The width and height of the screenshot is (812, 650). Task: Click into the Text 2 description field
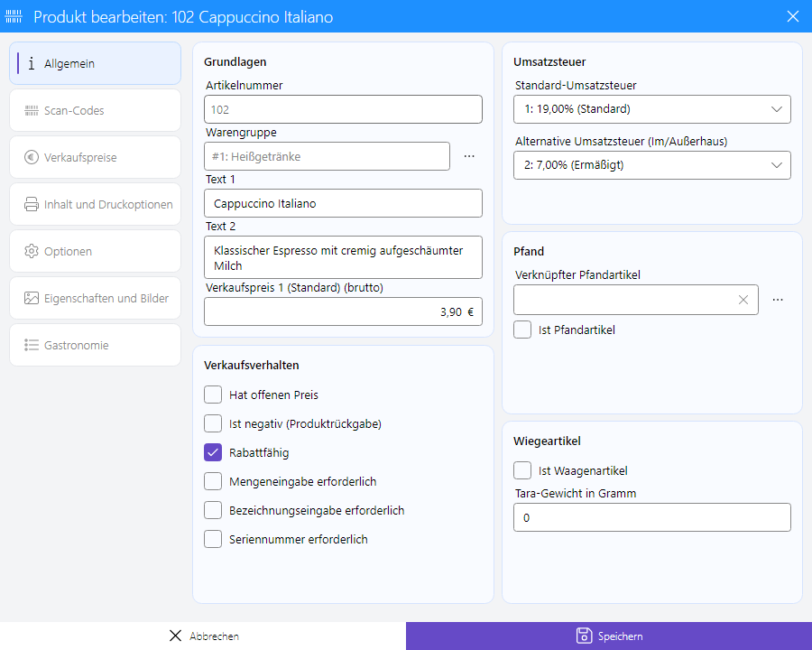(x=344, y=257)
